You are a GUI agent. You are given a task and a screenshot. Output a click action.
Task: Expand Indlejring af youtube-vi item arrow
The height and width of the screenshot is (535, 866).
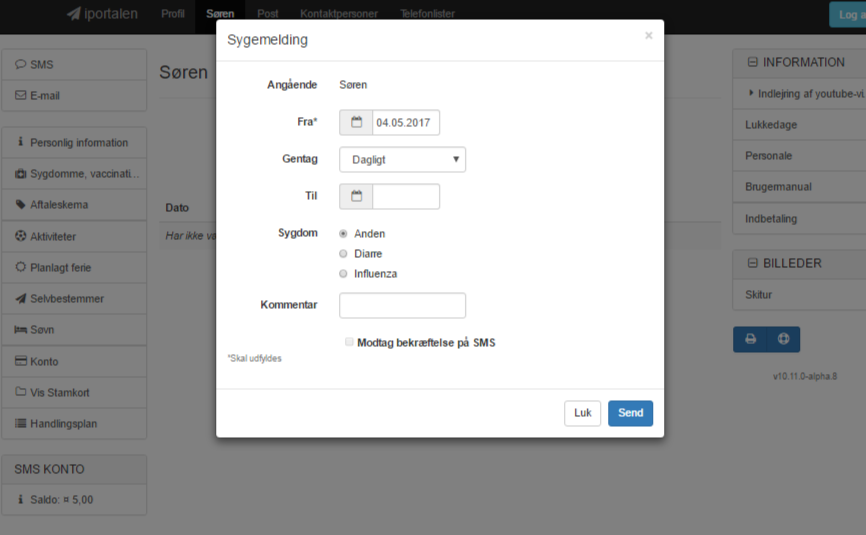[x=751, y=93]
